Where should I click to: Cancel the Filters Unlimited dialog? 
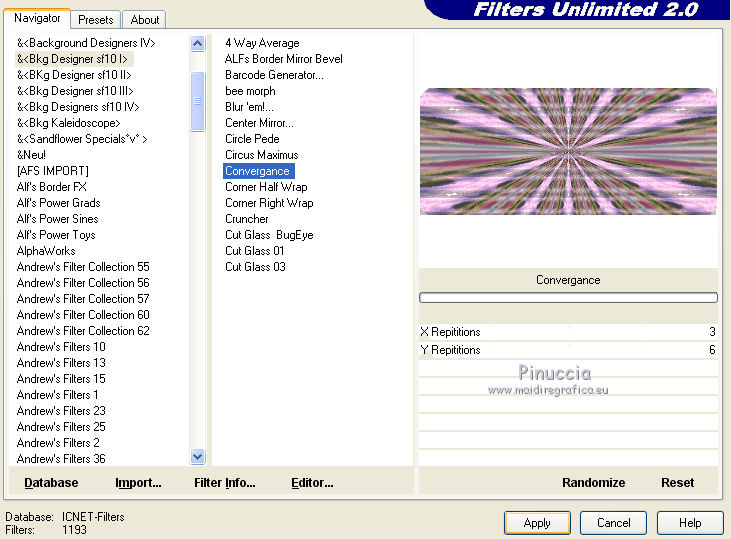(x=614, y=523)
